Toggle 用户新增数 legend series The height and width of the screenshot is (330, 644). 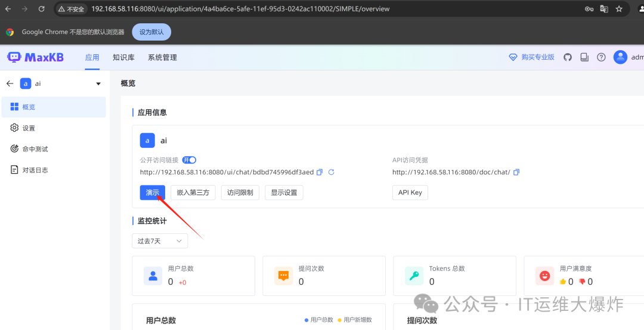click(x=355, y=320)
